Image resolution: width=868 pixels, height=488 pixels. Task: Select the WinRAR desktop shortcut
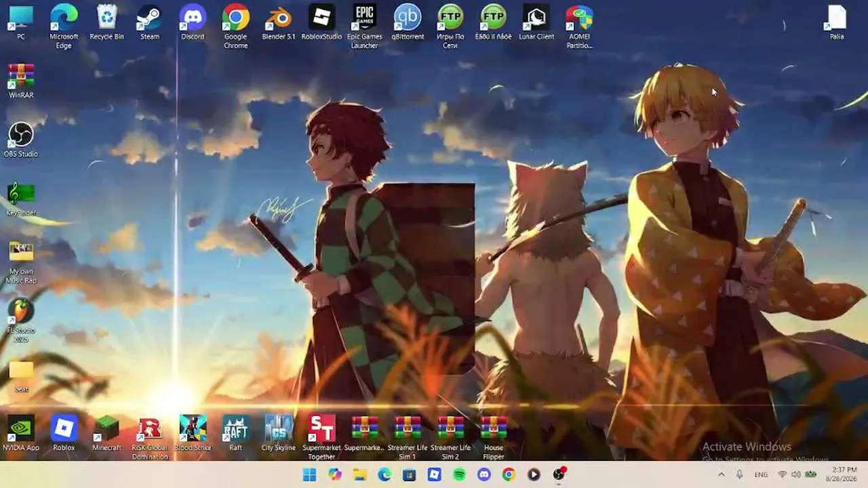pyautogui.click(x=21, y=81)
